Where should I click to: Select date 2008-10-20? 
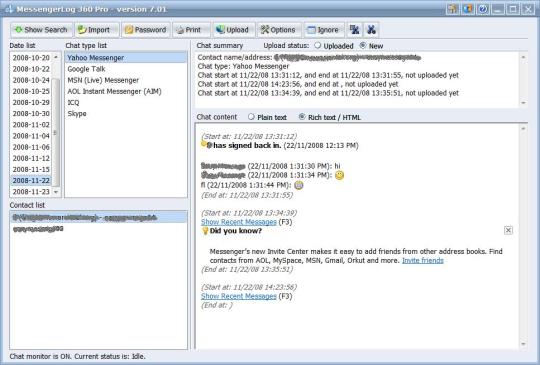31,58
